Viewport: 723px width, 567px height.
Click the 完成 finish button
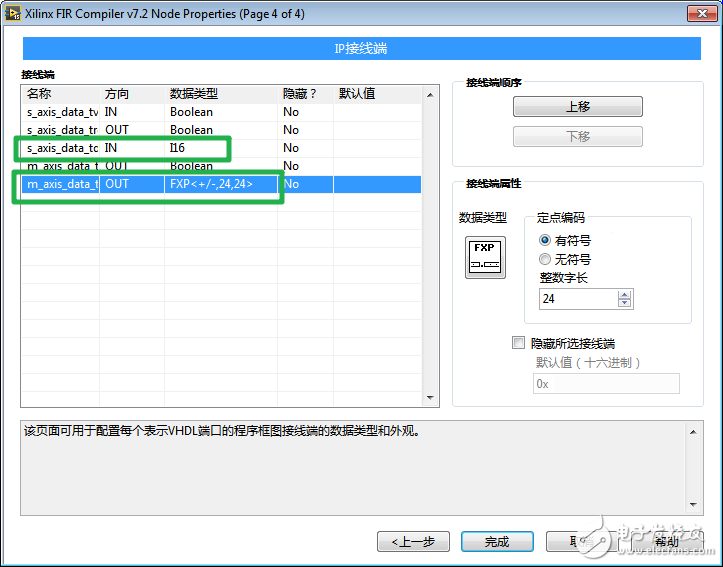pyautogui.click(x=497, y=541)
